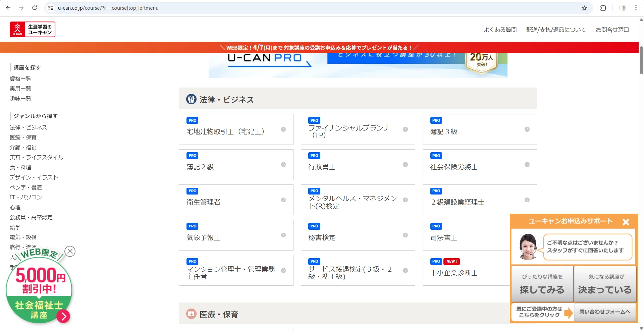The image size is (644, 330).
Task: Click the arrow icon on サービス接遇検定 card
Action: [x=405, y=270]
